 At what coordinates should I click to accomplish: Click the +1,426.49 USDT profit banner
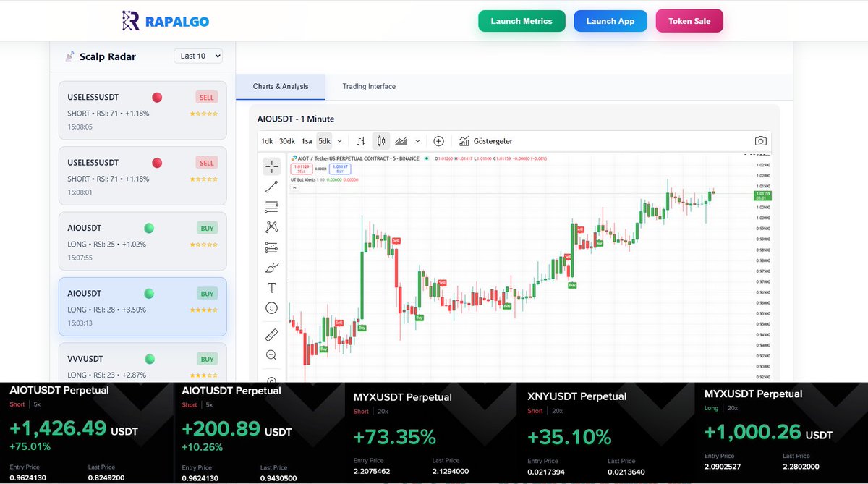pyautogui.click(x=86, y=433)
